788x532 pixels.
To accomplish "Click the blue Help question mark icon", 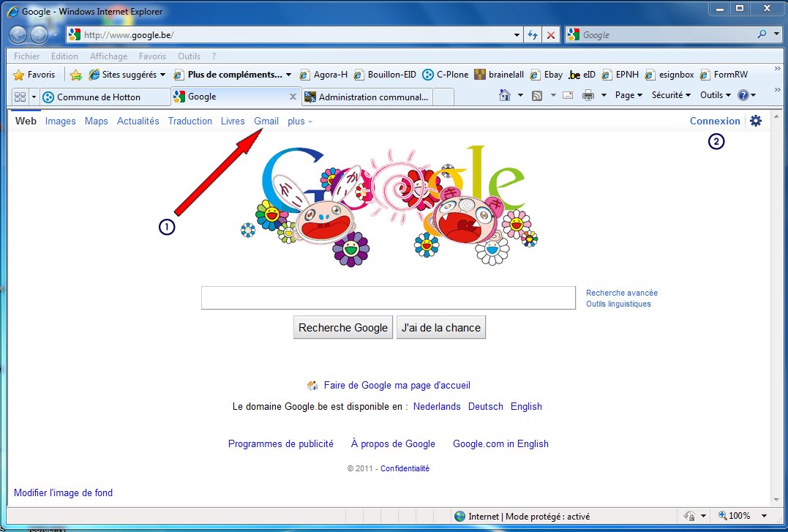I will 743,95.
